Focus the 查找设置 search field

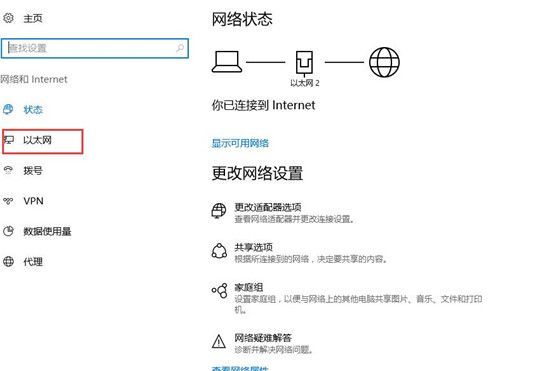coord(95,48)
